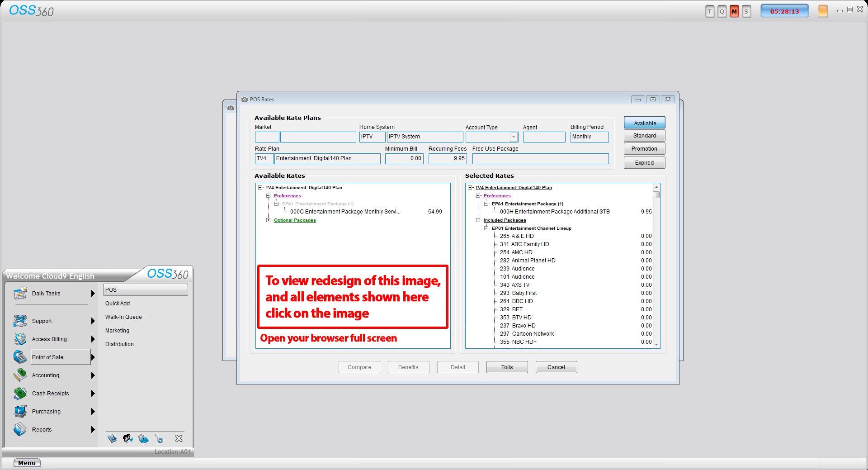Viewport: 868px width, 470px height.
Task: Click Optional Packages link in Available Rates
Action: tap(295, 220)
